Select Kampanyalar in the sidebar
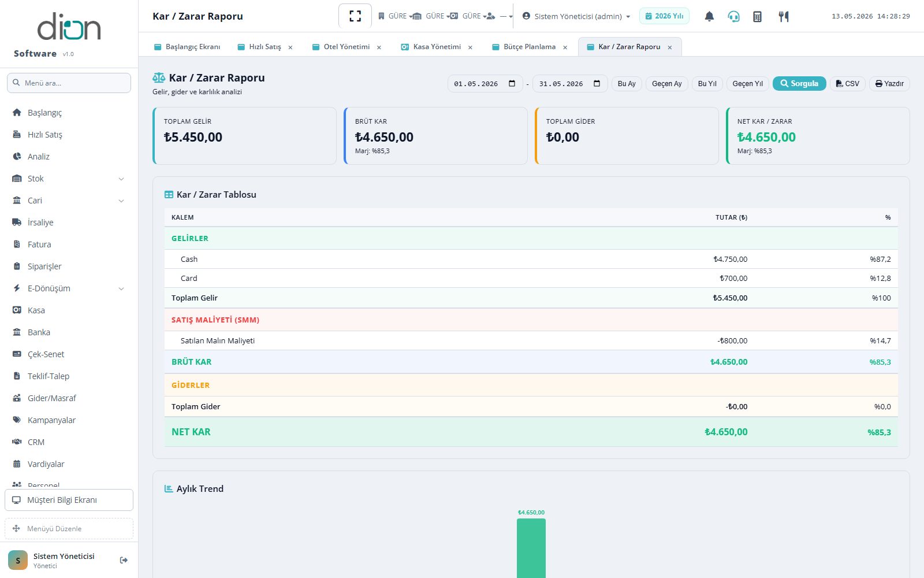Viewport: 924px width, 578px height. click(69, 420)
